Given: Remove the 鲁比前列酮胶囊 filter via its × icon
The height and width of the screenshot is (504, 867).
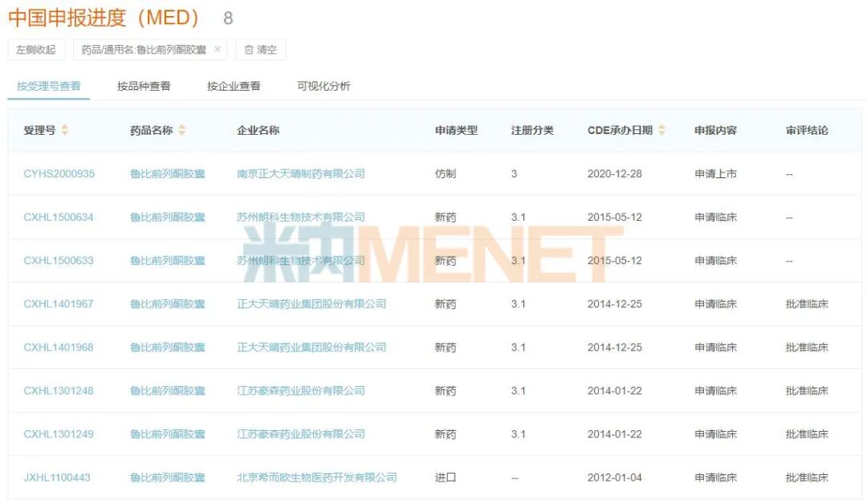Looking at the screenshot, I should [217, 49].
